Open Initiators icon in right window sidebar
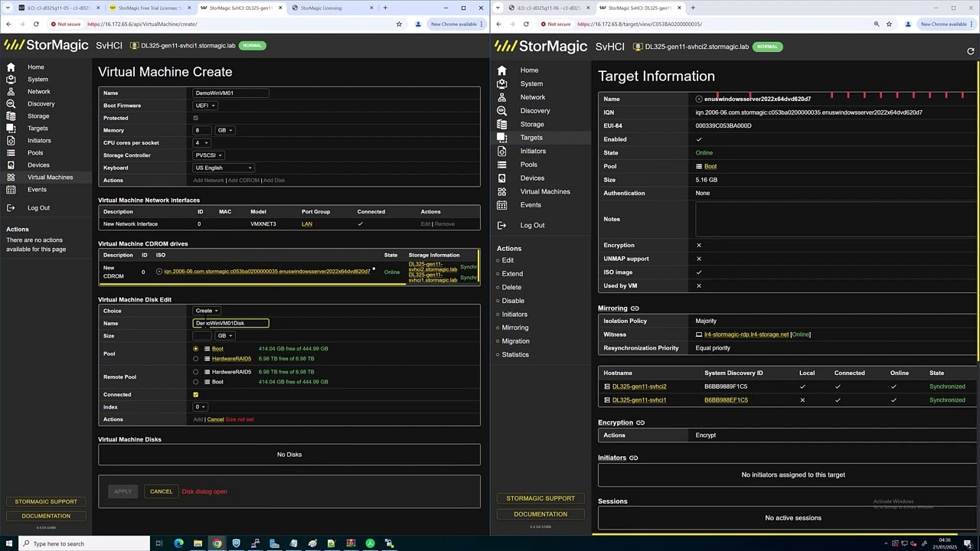Image resolution: width=980 pixels, height=551 pixels. coord(501,151)
